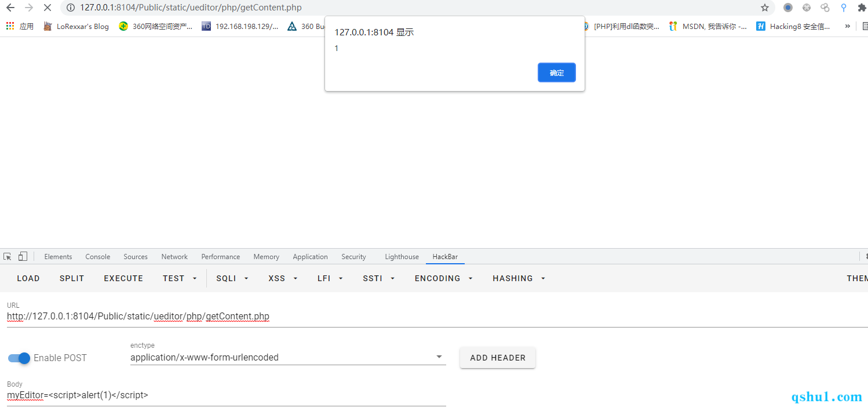This screenshot has height=411, width=868.
Task: Click the address bar URL field
Action: 417,8
